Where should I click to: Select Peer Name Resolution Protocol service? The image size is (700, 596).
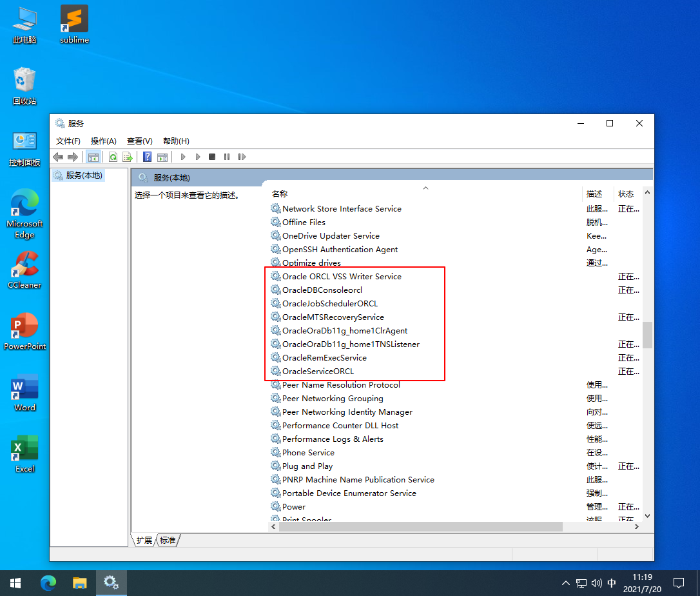click(x=341, y=384)
